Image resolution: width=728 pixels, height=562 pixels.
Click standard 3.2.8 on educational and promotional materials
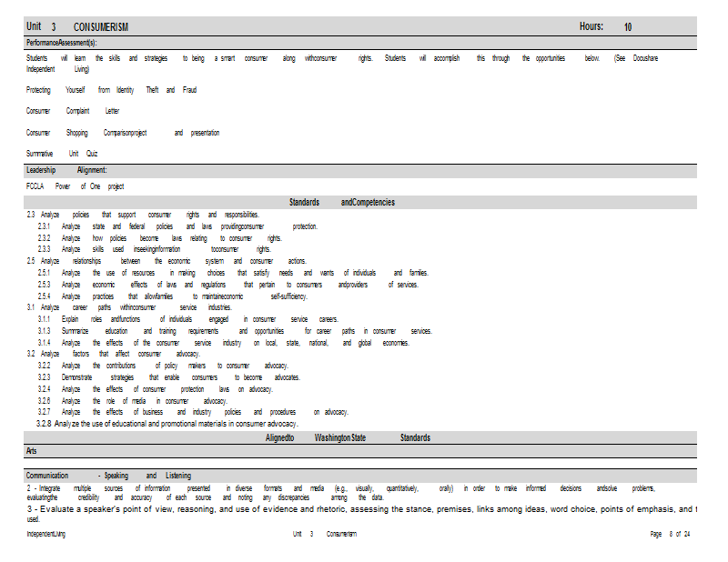[167, 424]
